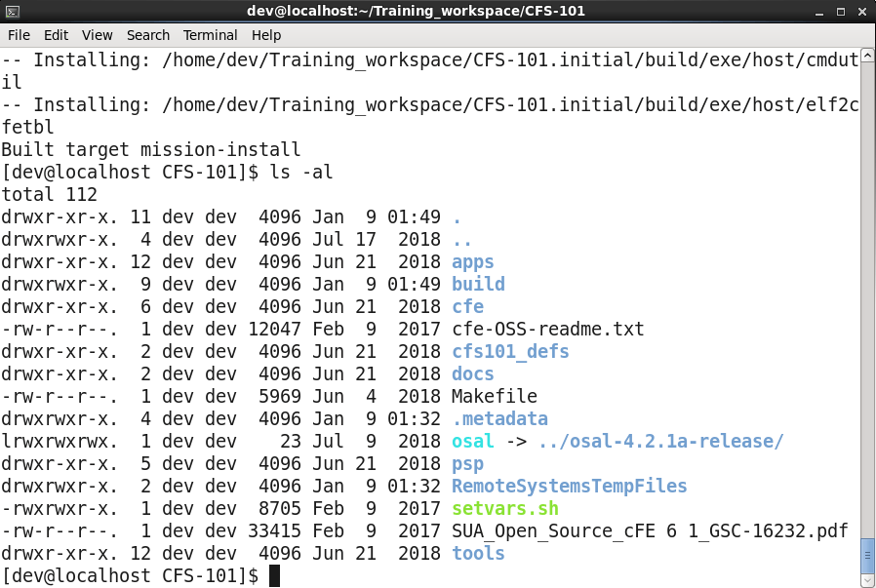The width and height of the screenshot is (876, 588).
Task: Click the Makefile entry in listing
Action: [494, 396]
